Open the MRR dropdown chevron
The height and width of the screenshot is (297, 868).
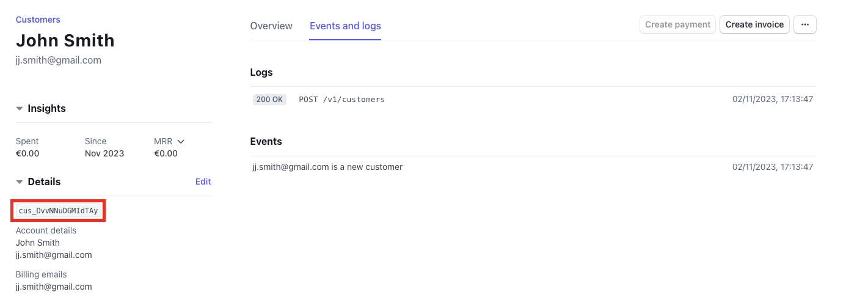[180, 142]
